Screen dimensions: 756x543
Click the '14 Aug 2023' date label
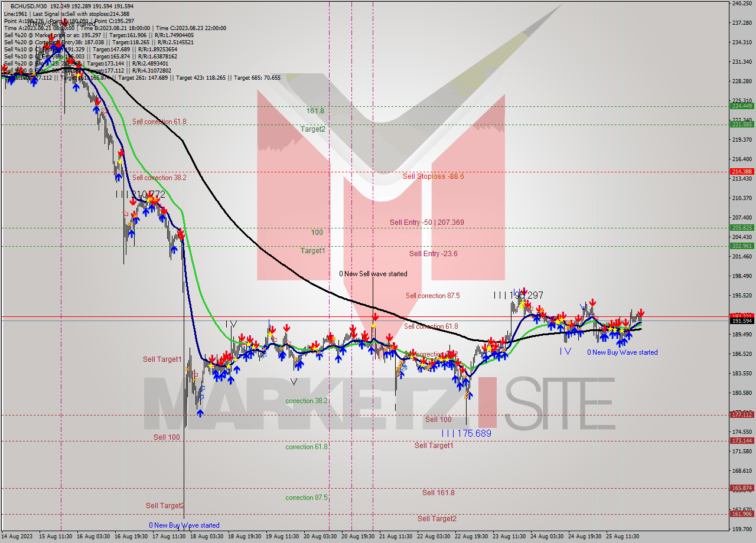coord(17,537)
